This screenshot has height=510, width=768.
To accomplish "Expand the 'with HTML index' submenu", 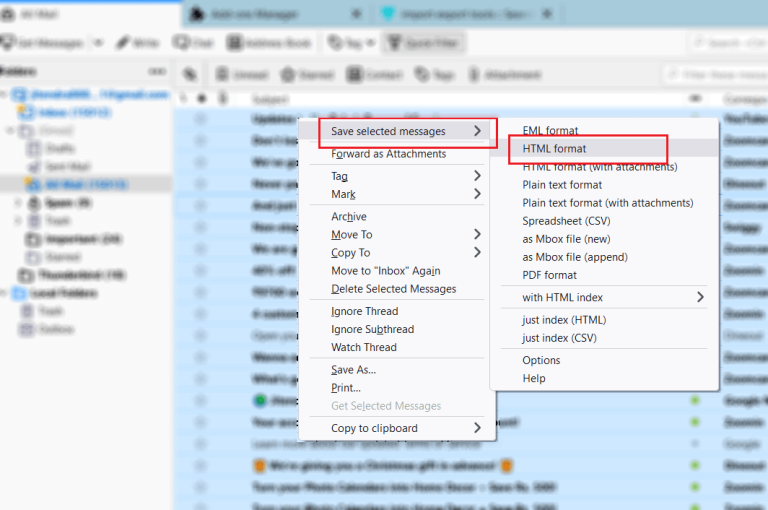I will coord(612,297).
